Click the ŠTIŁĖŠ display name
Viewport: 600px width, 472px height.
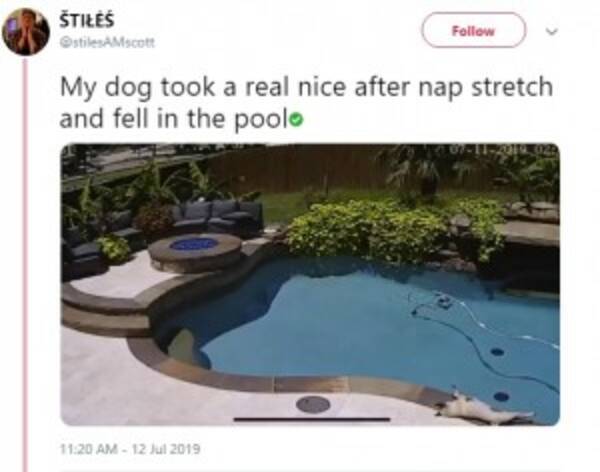pos(87,21)
